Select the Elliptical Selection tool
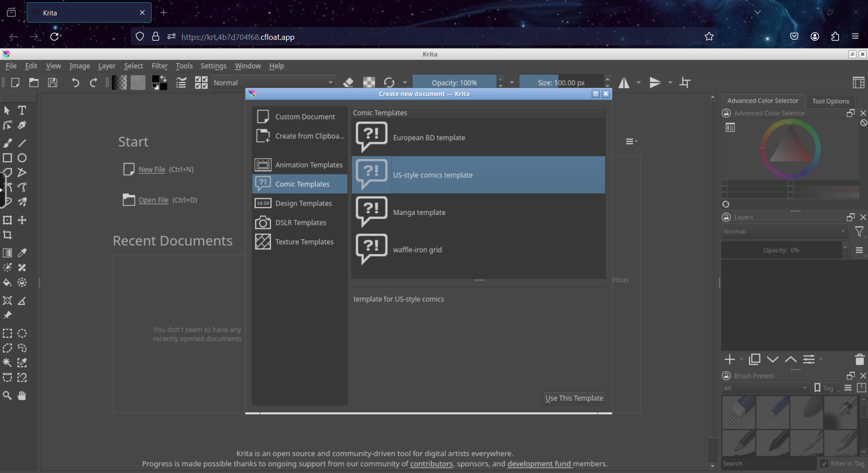 click(22, 334)
